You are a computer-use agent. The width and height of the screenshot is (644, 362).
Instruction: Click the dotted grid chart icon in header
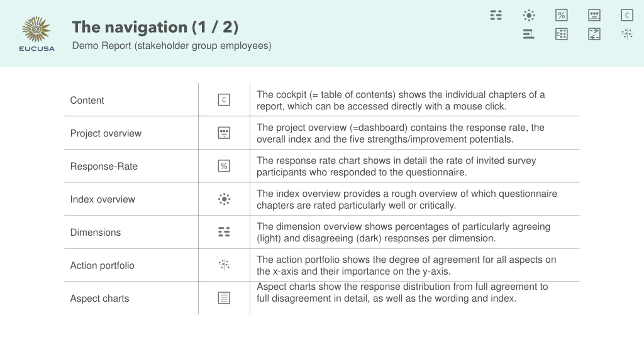tap(561, 34)
